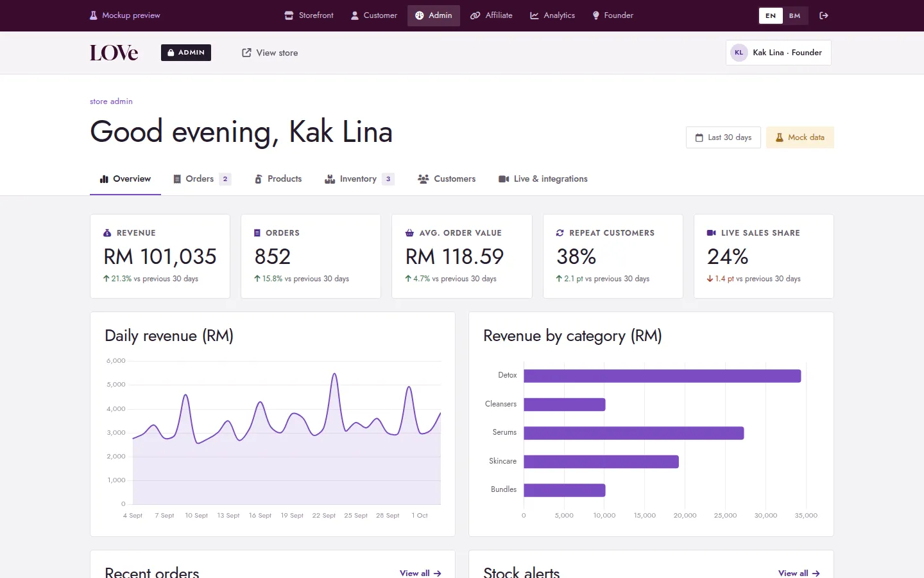Screen dimensions: 924x578
Task: Click View all for Stock alerts
Action: point(799,573)
